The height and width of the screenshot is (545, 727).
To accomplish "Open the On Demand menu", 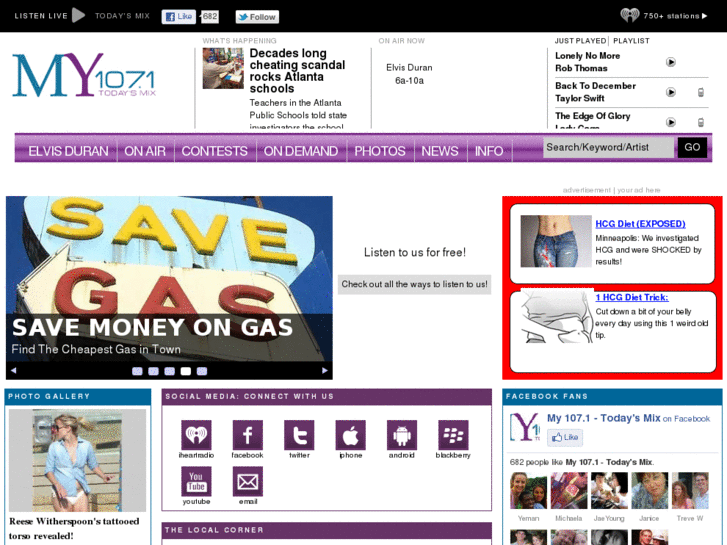I will pos(300,151).
